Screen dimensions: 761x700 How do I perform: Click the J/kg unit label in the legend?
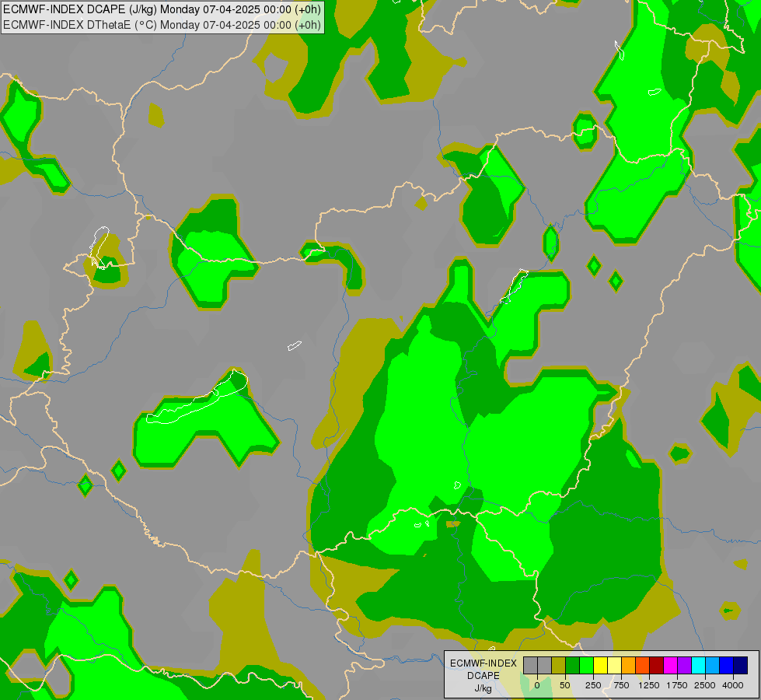point(483,689)
